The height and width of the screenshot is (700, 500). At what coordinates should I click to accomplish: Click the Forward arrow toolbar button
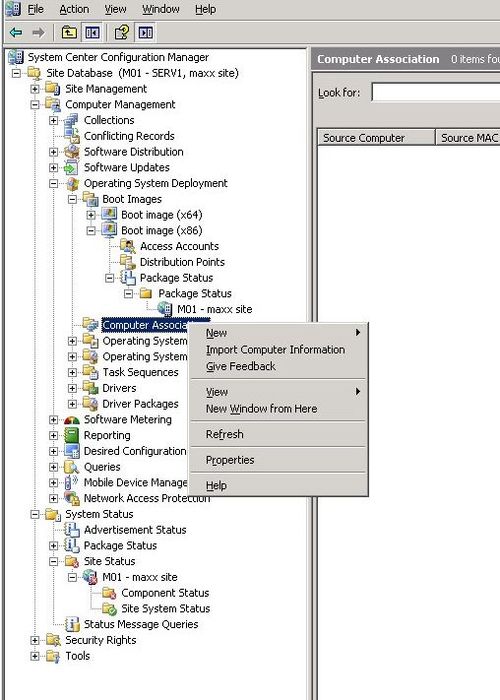click(38, 33)
